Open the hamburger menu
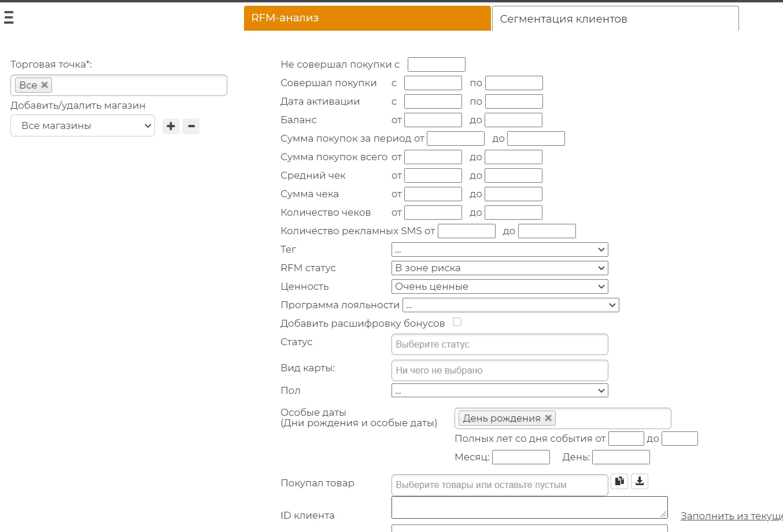This screenshot has width=783, height=532. [9, 17]
